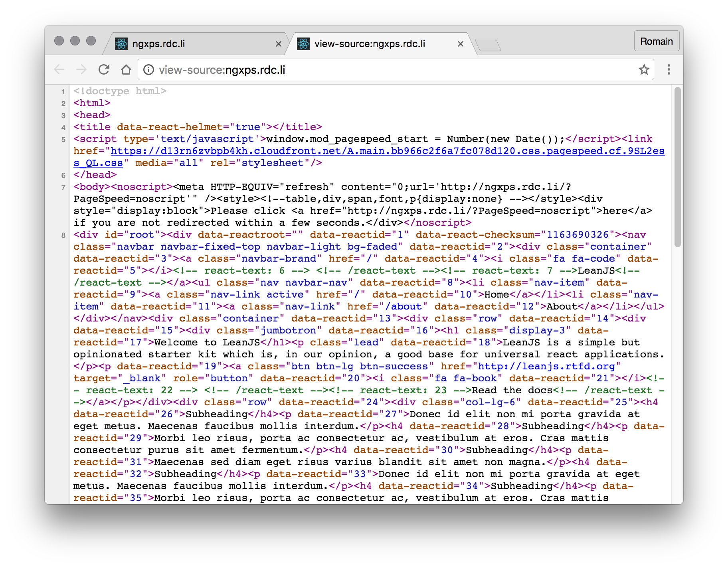728x568 pixels.
Task: Click the s_QL.css link text
Action: tap(98, 163)
